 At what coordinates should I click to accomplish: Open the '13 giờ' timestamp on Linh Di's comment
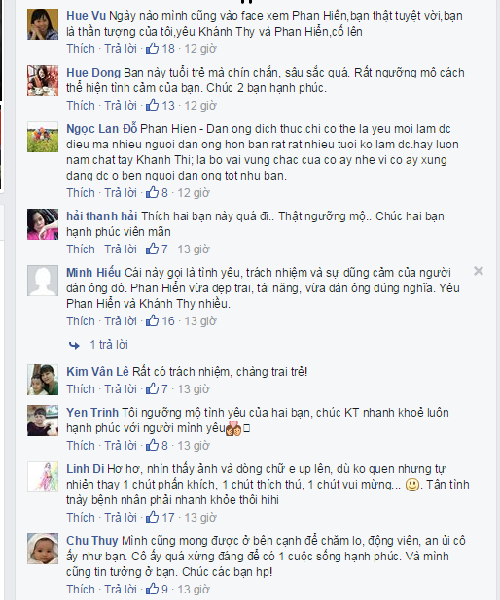[x=200, y=517]
